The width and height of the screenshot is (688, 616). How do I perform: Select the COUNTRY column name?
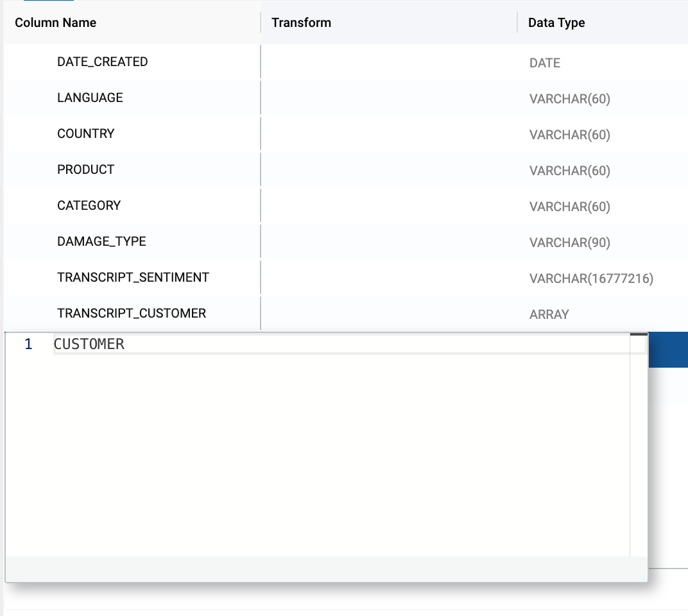(x=86, y=134)
